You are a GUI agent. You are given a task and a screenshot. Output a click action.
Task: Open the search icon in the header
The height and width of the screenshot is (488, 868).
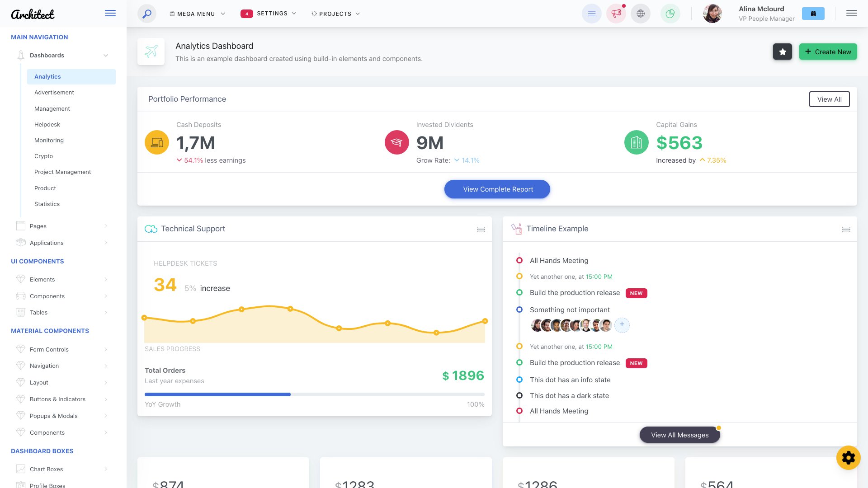(x=146, y=14)
